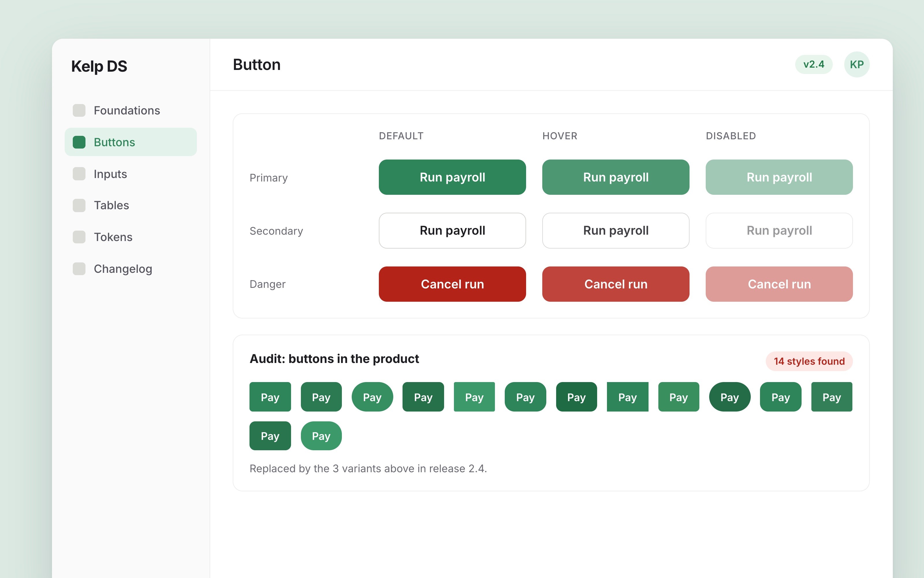The width and height of the screenshot is (924, 578).
Task: Click the 'Replaced by the 3 variants' note
Action: click(368, 469)
